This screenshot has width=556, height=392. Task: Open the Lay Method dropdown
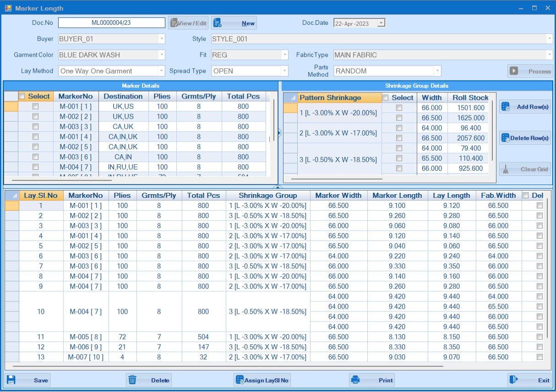[162, 71]
